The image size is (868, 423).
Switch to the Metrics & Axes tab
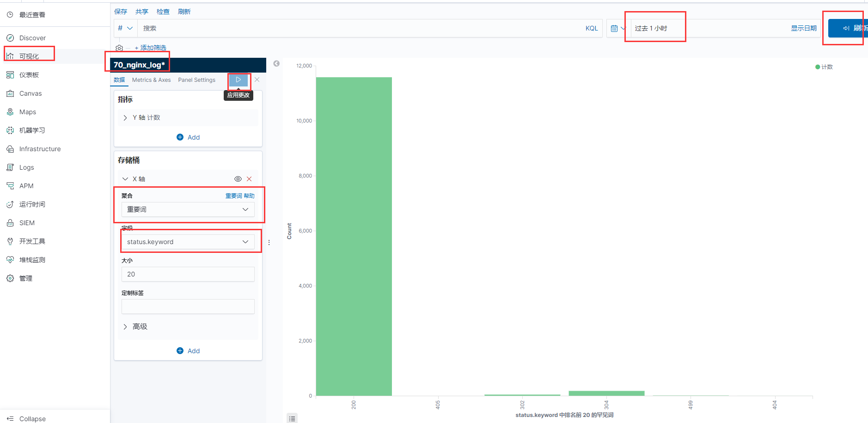(151, 80)
